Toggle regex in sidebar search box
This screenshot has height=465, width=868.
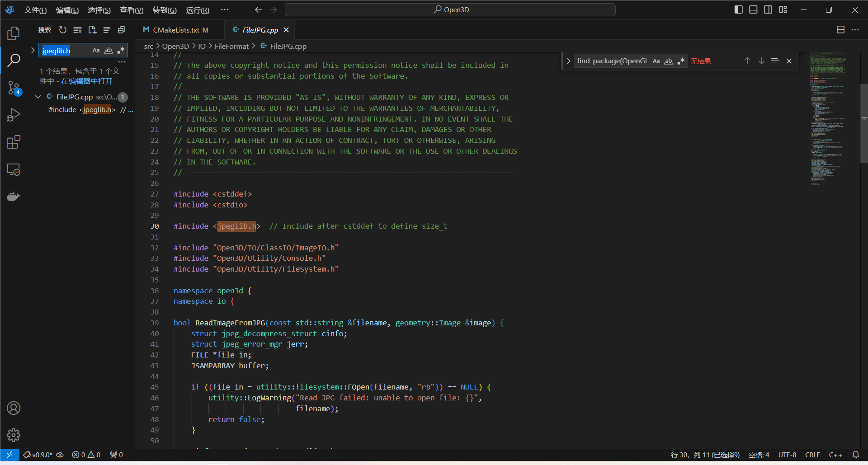pyautogui.click(x=121, y=50)
